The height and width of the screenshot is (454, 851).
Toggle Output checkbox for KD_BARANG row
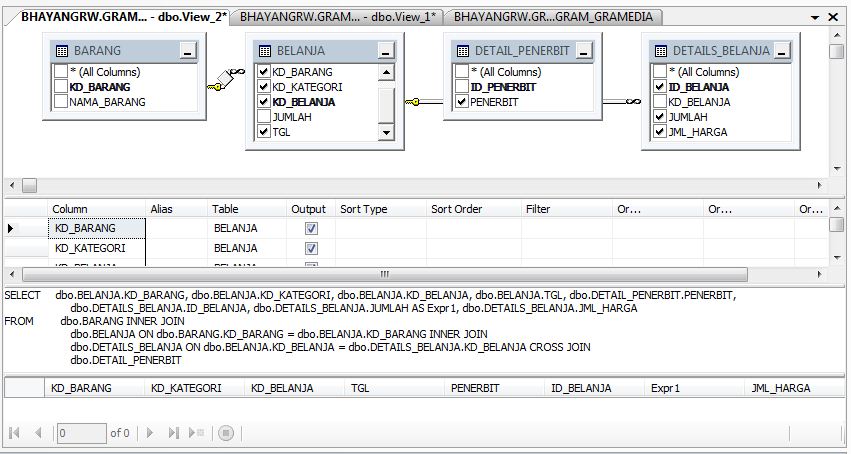pyautogui.click(x=311, y=228)
